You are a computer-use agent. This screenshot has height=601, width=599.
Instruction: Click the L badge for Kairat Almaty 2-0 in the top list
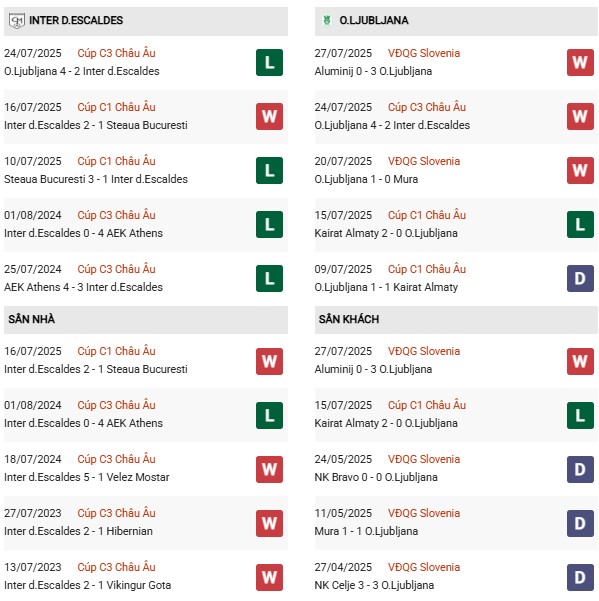pyautogui.click(x=580, y=224)
